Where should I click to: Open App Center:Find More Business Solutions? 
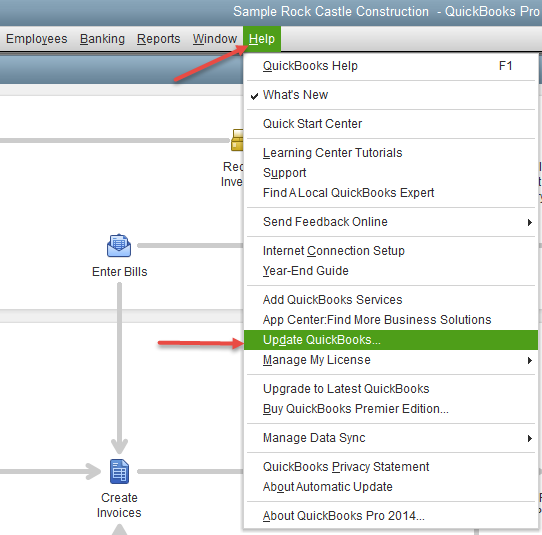click(391, 320)
